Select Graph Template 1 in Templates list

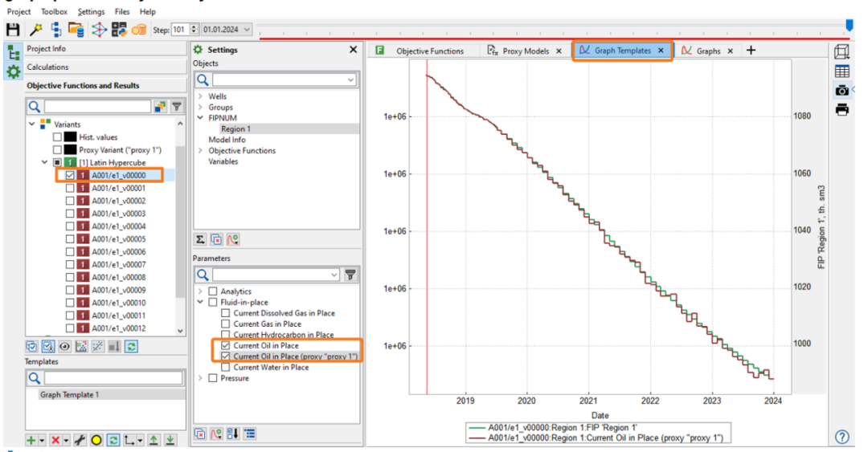point(69,395)
